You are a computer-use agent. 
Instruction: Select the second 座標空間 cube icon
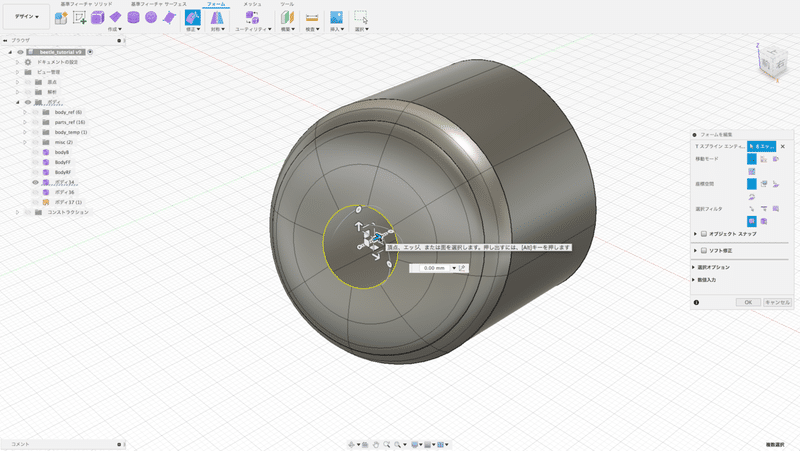(x=764, y=184)
